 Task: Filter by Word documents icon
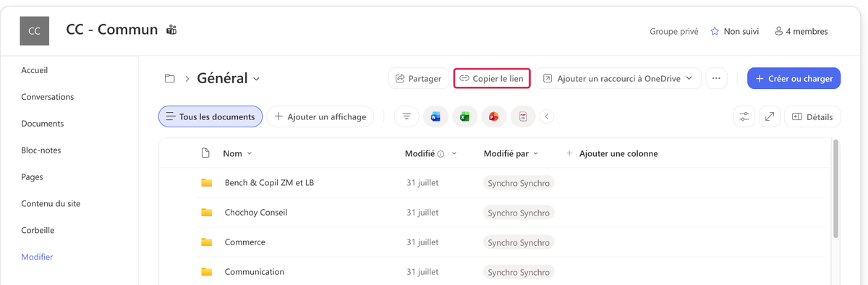click(x=435, y=116)
